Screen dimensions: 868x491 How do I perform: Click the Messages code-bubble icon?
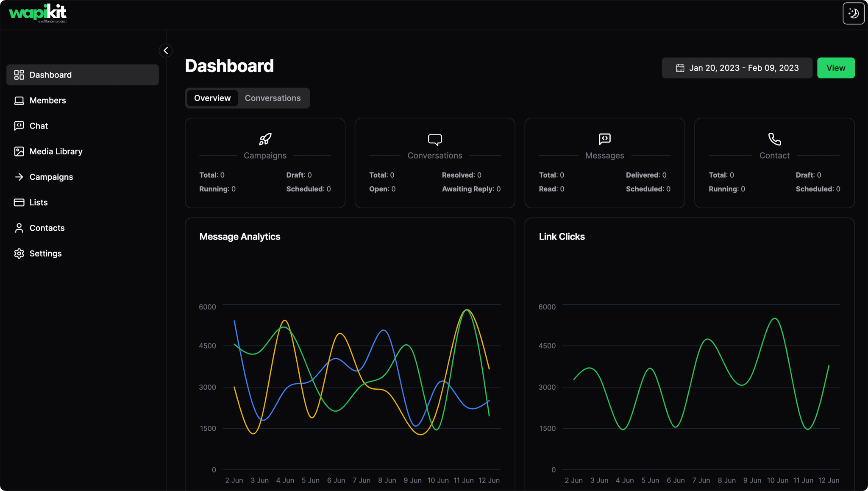(x=605, y=139)
